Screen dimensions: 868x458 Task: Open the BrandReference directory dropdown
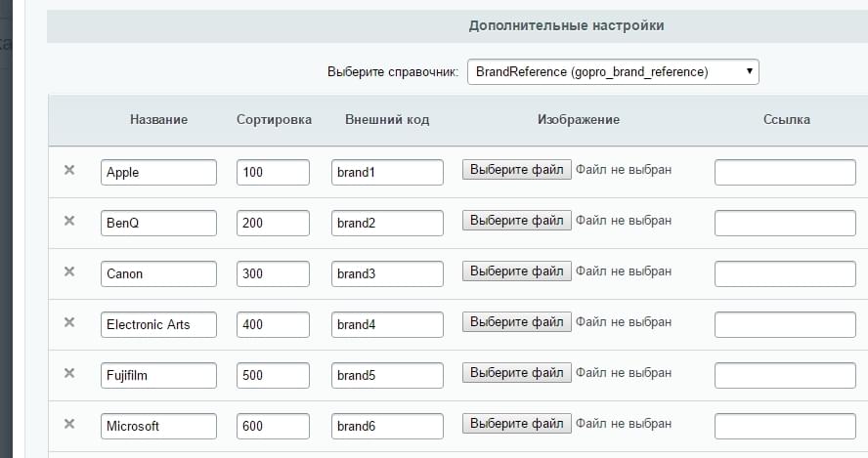click(613, 72)
